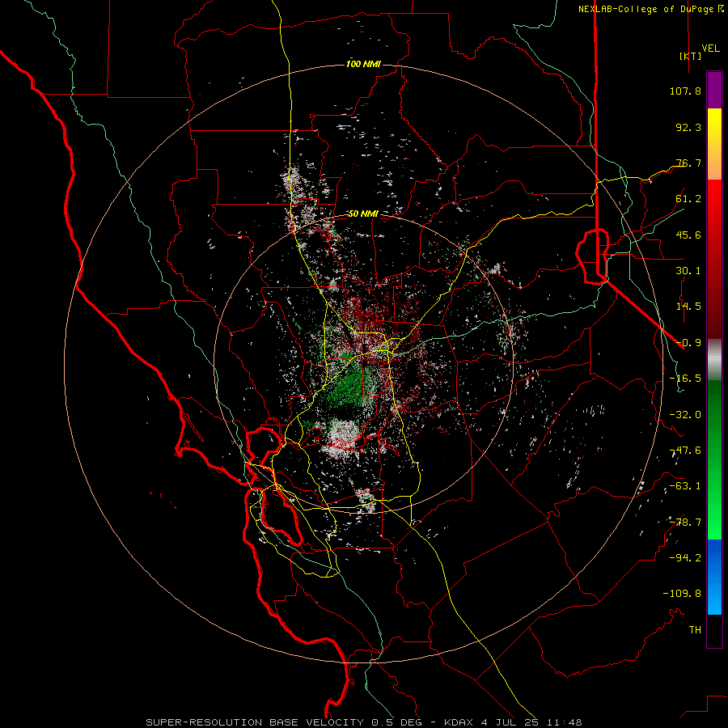Pick the yellow-orange band of the velocity scale
The width and height of the screenshot is (728, 728).
(714, 144)
